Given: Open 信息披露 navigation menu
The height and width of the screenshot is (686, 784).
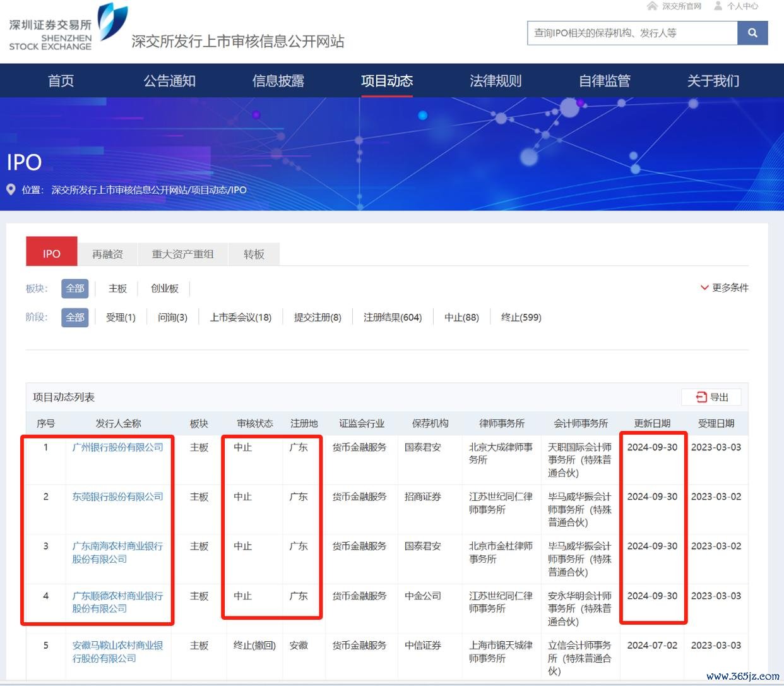Looking at the screenshot, I should pyautogui.click(x=278, y=81).
